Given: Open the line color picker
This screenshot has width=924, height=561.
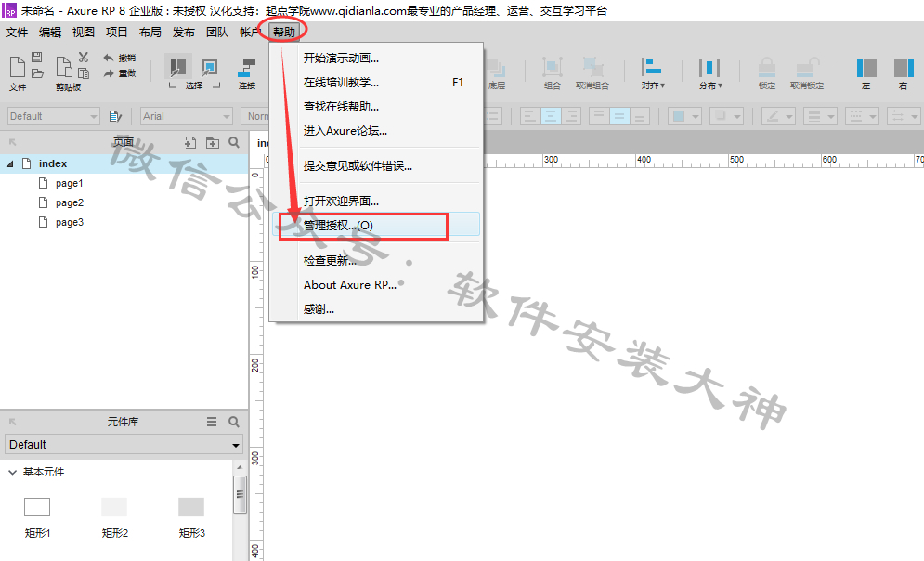Looking at the screenshot, I should [778, 116].
